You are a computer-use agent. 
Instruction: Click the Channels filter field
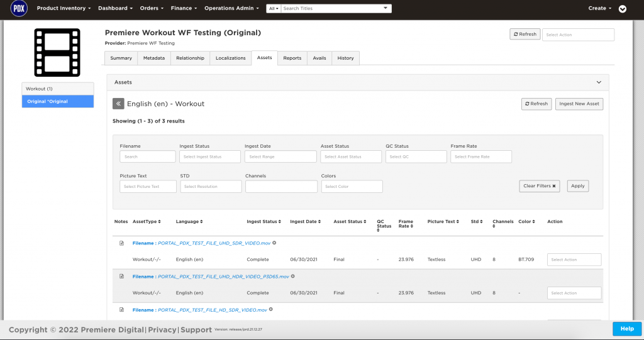pos(281,187)
